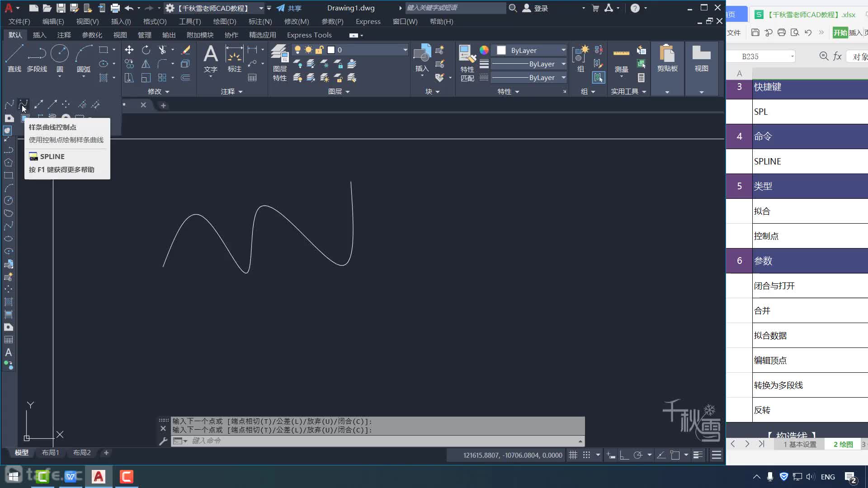Screen dimensions: 868x488
Task: Expand the Utilities (实用工具) panel
Action: (x=629, y=91)
